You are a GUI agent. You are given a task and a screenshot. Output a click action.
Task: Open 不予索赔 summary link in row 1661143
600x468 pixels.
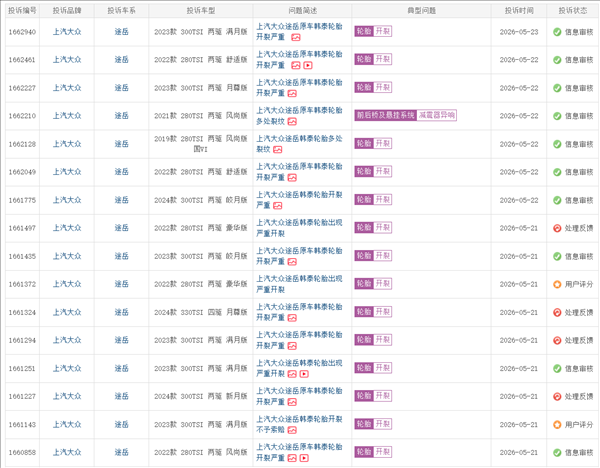(299, 424)
